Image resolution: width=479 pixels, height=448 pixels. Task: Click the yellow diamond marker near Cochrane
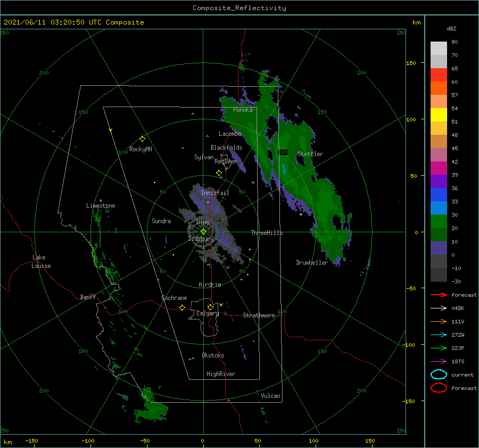pos(182,307)
